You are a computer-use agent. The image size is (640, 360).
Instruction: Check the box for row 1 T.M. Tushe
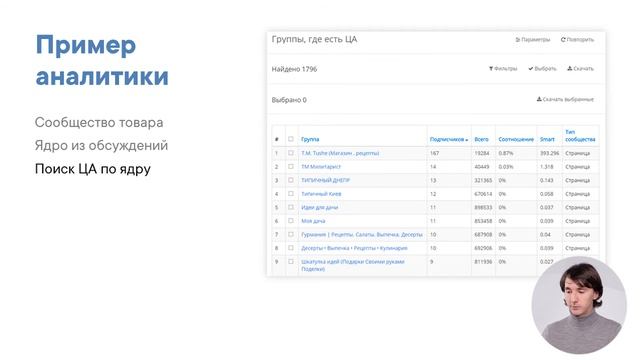(x=291, y=153)
